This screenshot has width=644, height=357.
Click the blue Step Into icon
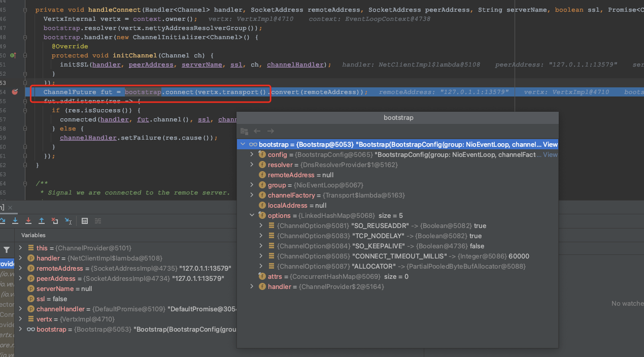15,220
